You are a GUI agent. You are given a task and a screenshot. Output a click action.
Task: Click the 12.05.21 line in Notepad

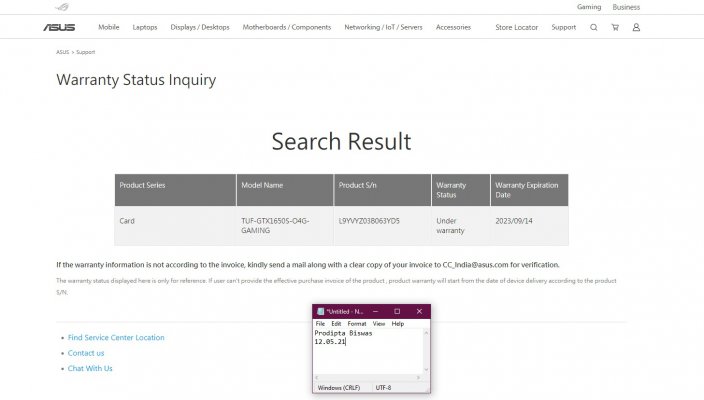[x=330, y=342]
